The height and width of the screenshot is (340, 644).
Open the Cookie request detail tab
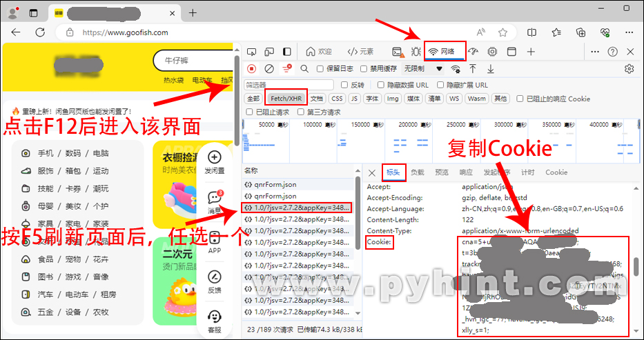556,172
